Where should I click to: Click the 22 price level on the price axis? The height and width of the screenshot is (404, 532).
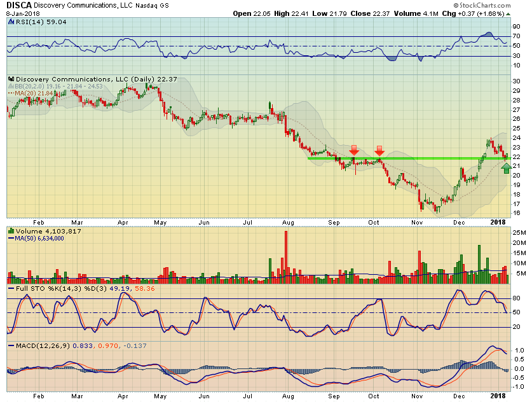click(516, 157)
